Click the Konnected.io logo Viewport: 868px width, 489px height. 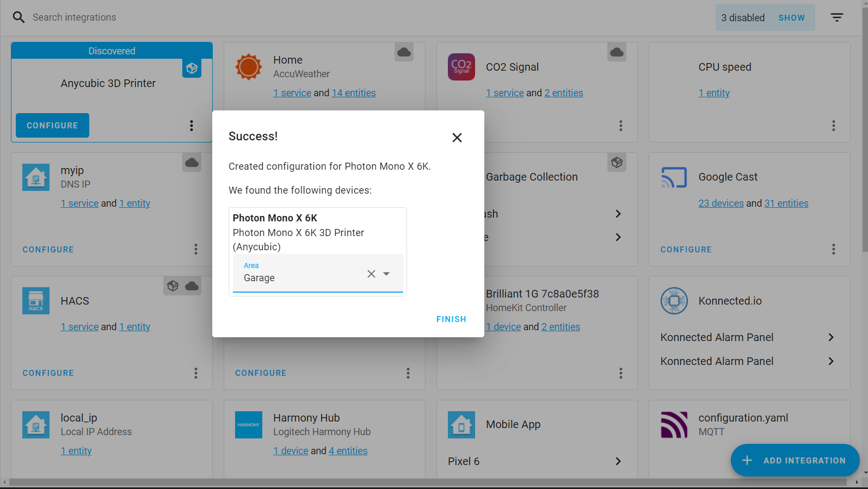pyautogui.click(x=674, y=301)
